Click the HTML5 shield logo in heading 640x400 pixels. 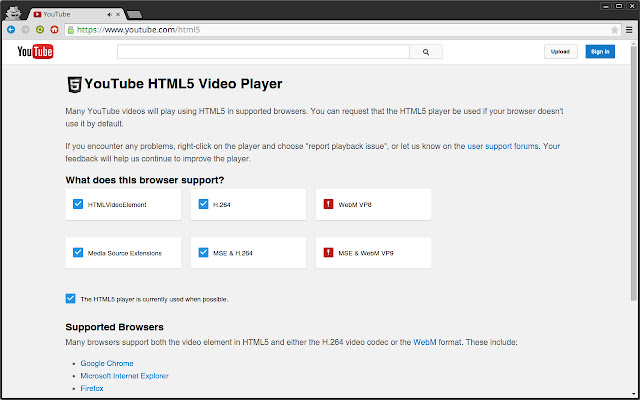pos(74,84)
